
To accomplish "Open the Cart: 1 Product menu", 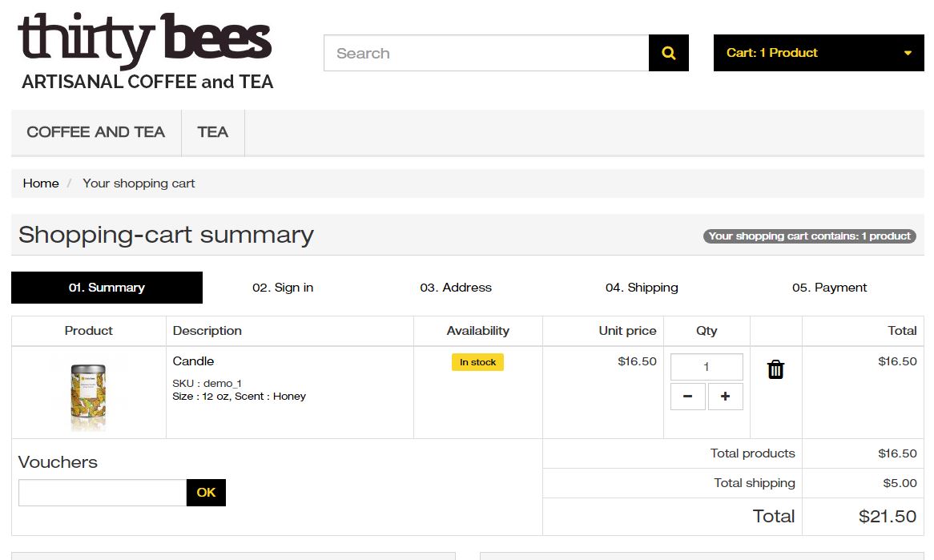I will tap(772, 53).
